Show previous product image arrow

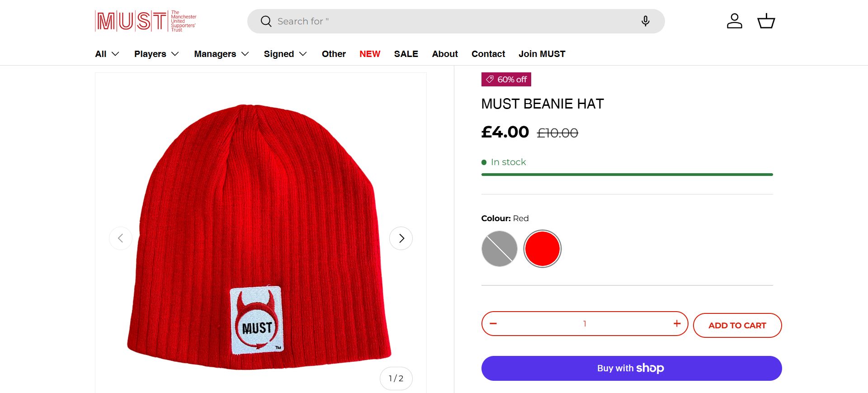(121, 238)
